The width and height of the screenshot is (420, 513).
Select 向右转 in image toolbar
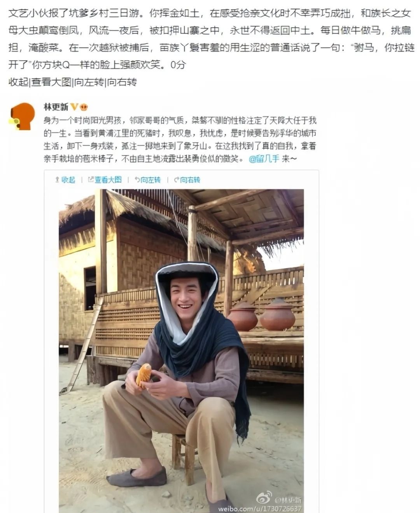(190, 180)
